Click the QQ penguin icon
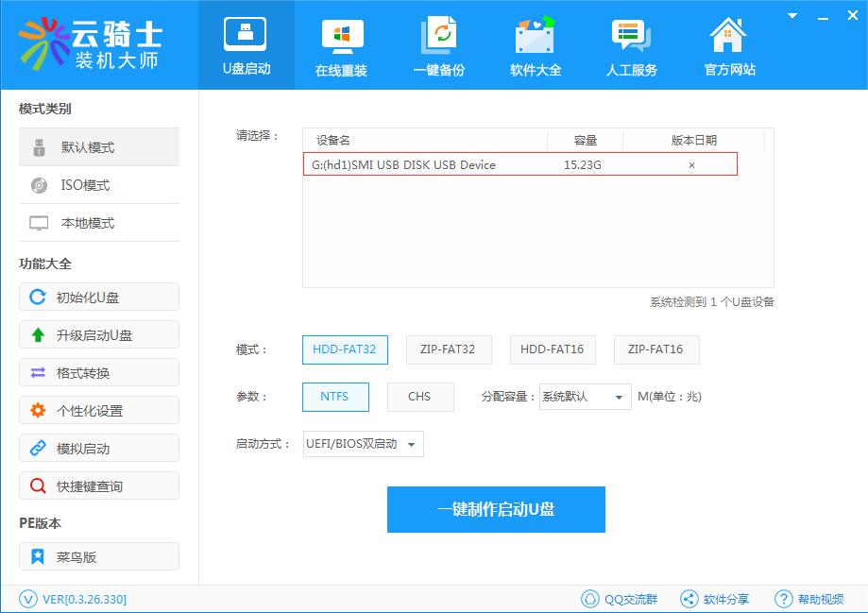 [x=590, y=599]
